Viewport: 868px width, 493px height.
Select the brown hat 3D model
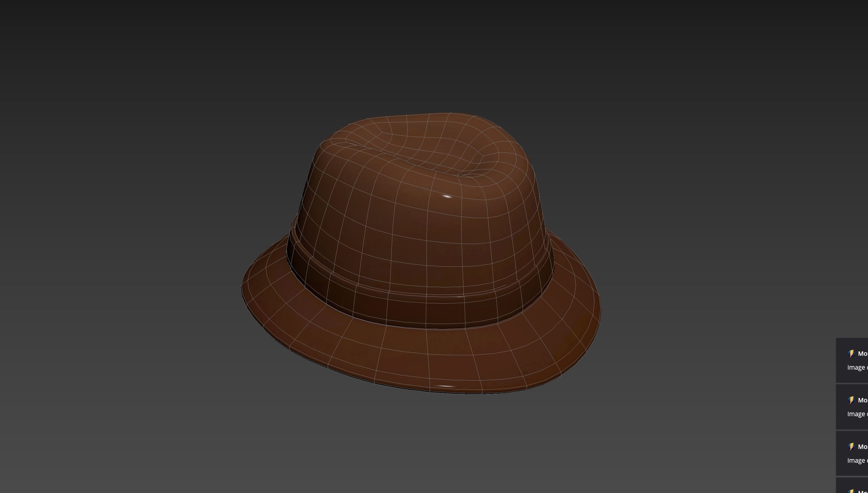[421, 253]
